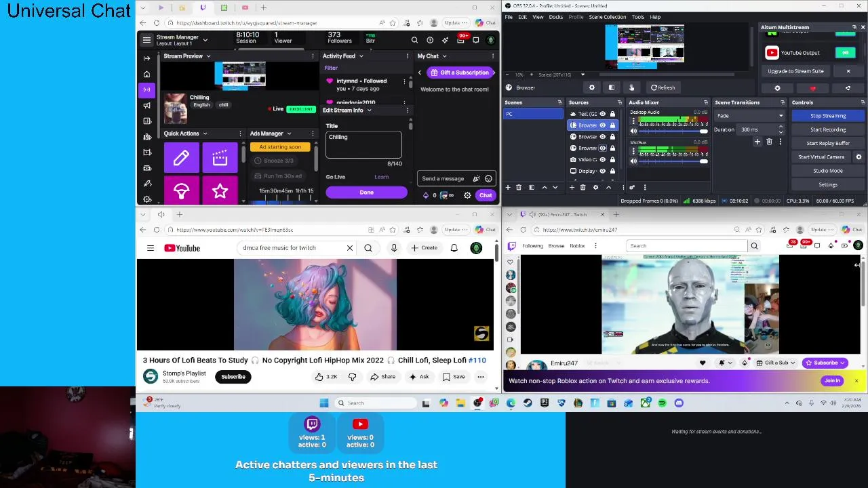Toggle lock on Video Capture source
The image size is (868, 488).
pos(612,159)
